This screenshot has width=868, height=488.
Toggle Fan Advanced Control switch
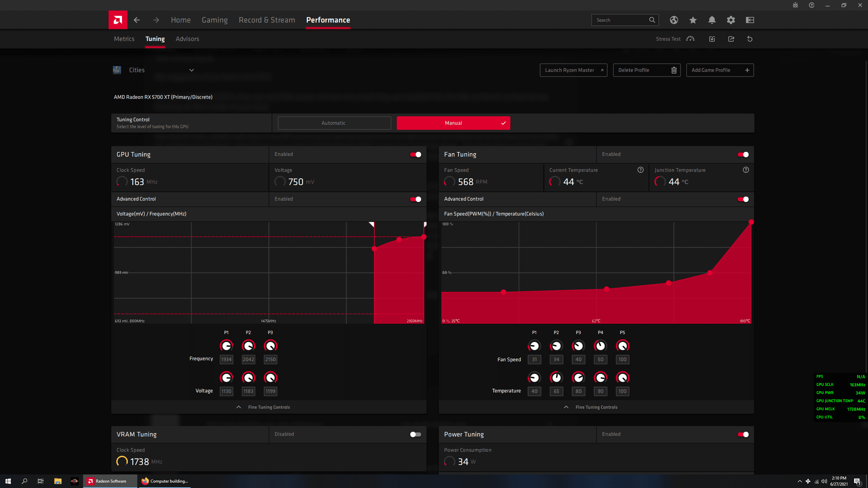coord(743,199)
